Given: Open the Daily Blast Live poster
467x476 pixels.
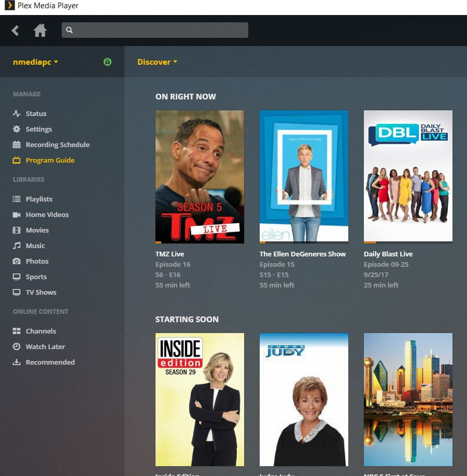Looking at the screenshot, I should 408,177.
